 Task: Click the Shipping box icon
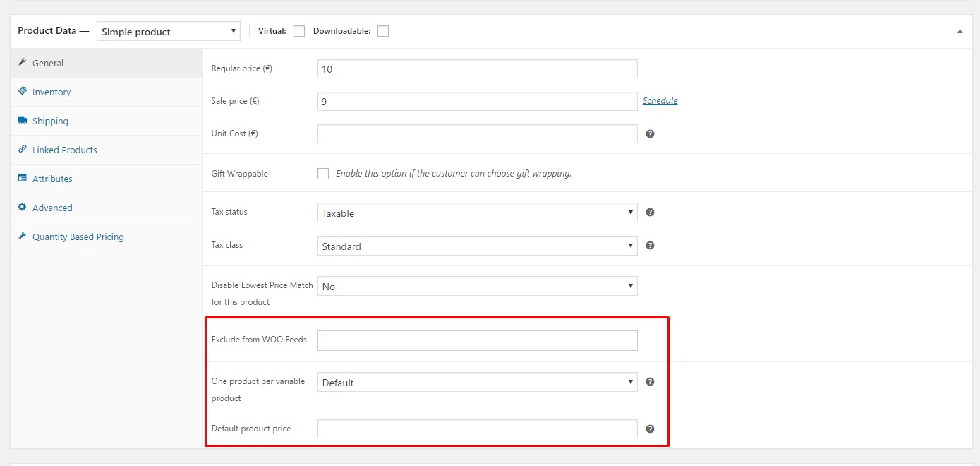click(x=23, y=121)
